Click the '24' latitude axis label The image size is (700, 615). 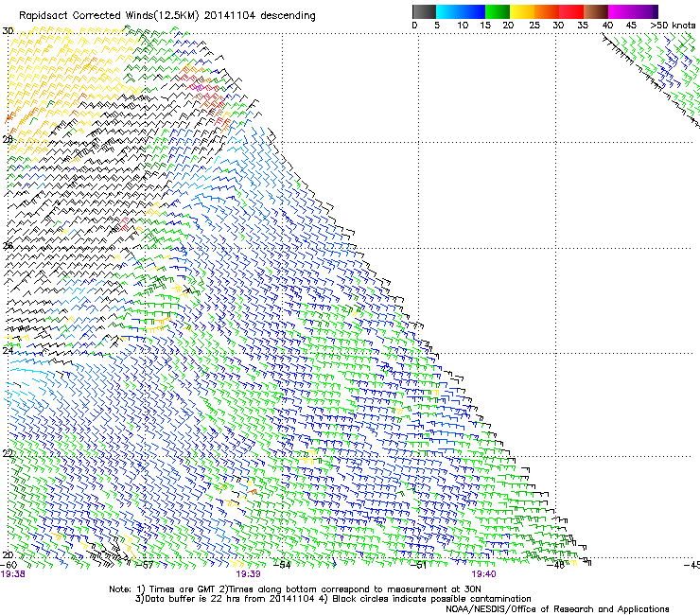8,351
